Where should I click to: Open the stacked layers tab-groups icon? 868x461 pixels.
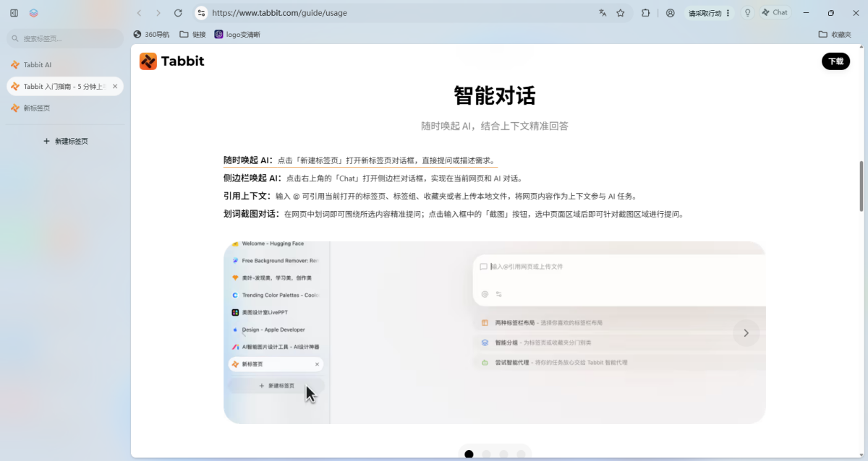(34, 13)
